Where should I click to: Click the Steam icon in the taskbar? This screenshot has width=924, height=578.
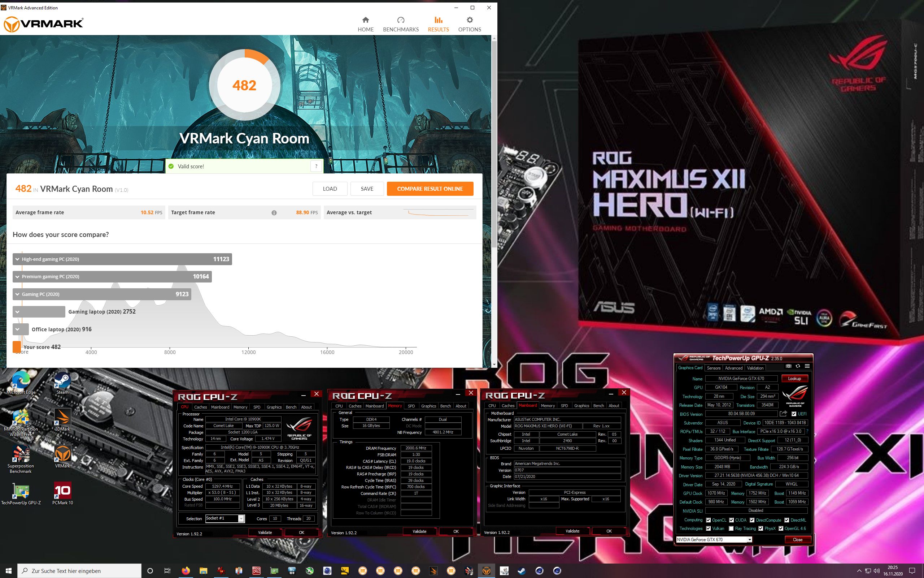click(522, 571)
